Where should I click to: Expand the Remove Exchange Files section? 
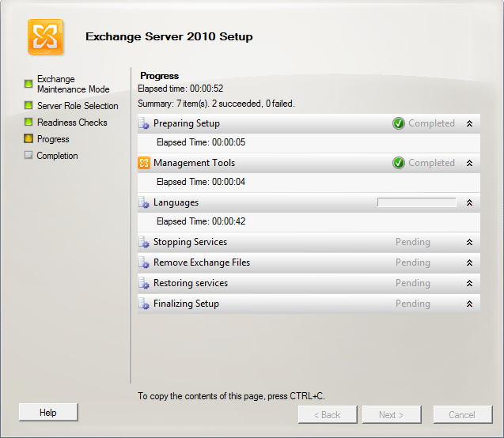click(469, 262)
